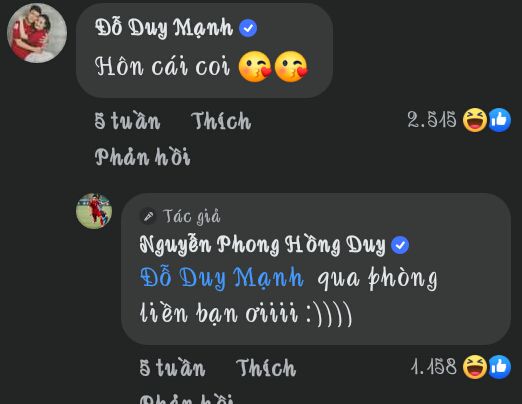Click the second kissing face emoji

291,67
